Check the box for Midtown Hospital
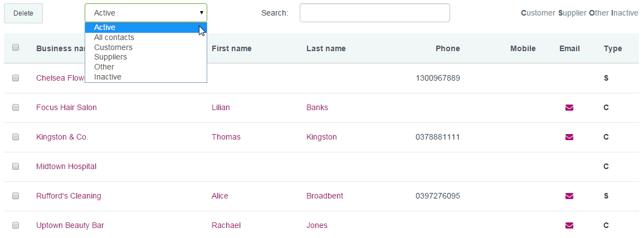This screenshot has height=238, width=644. 16,166
